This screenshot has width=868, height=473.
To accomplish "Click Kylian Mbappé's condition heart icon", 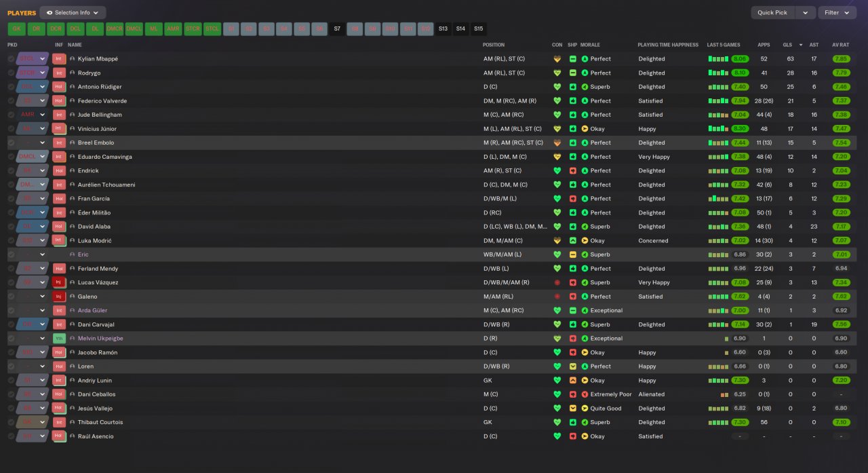I will pyautogui.click(x=557, y=59).
